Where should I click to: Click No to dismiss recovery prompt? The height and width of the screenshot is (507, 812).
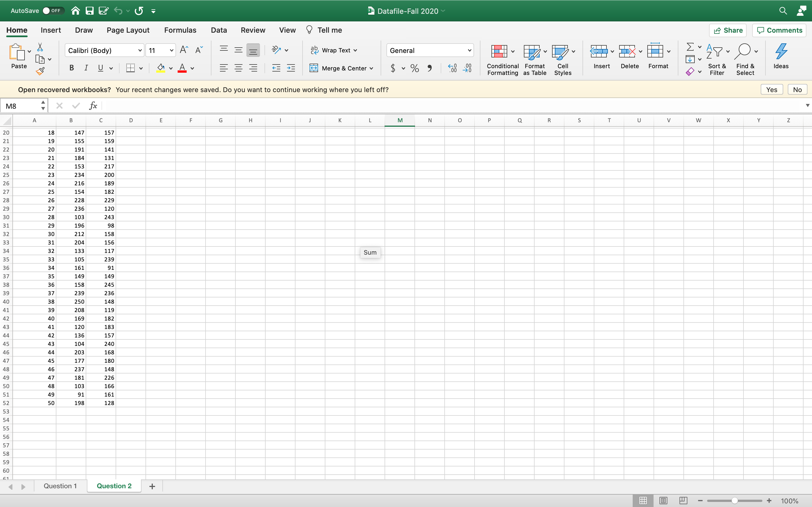(797, 89)
